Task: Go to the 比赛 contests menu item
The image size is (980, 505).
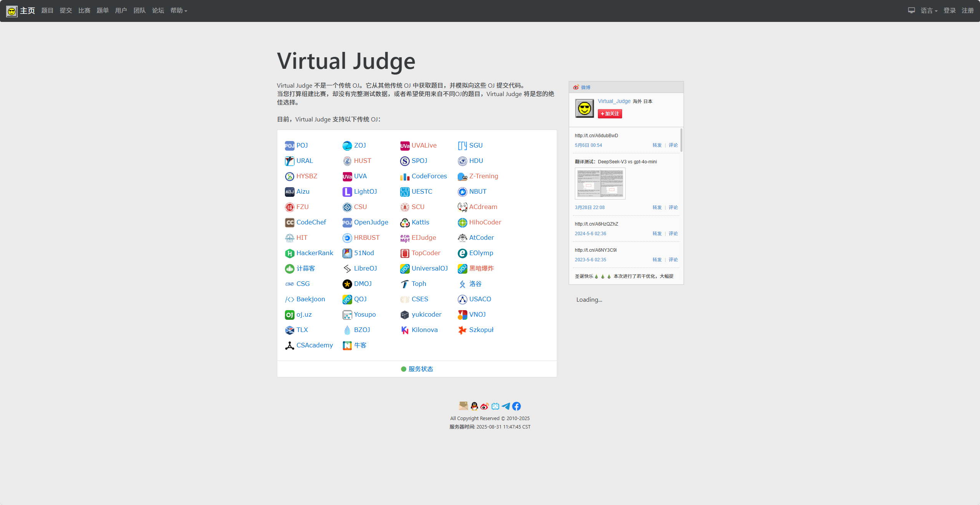Action: point(84,10)
